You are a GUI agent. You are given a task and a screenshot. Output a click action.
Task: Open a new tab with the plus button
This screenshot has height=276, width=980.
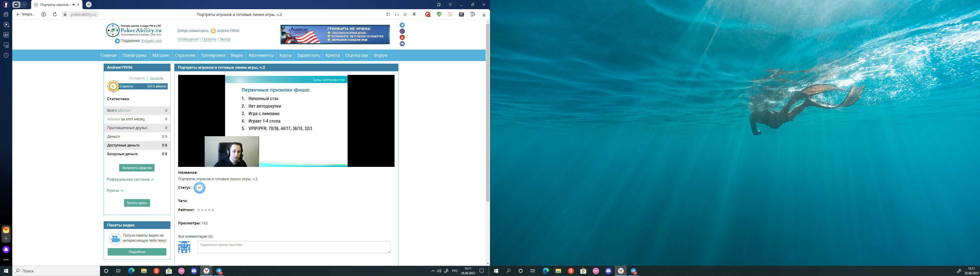(x=89, y=5)
